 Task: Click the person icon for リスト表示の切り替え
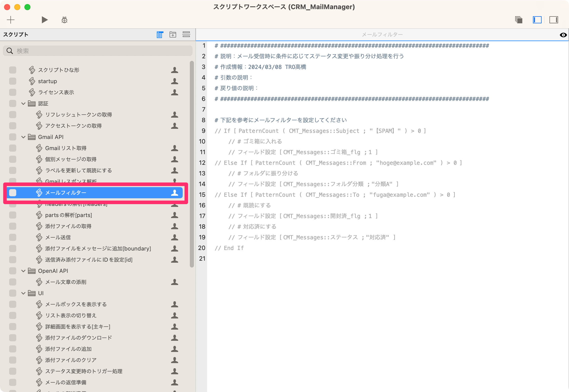coord(175,315)
